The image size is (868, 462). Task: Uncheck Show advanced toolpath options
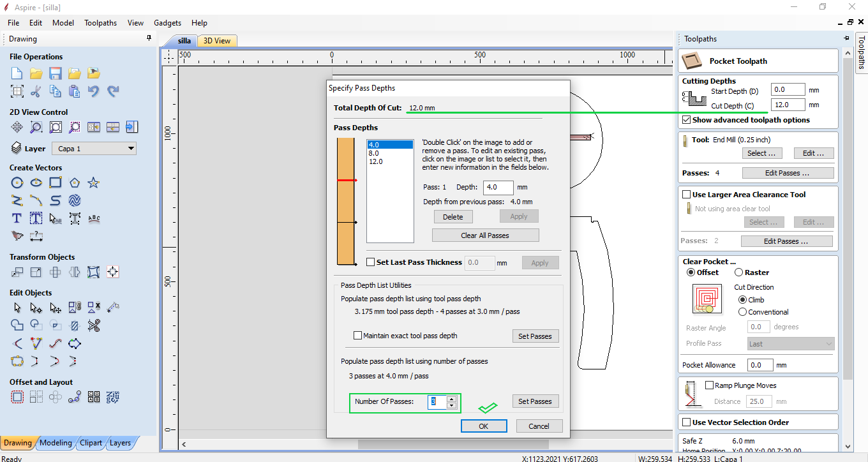(x=686, y=120)
